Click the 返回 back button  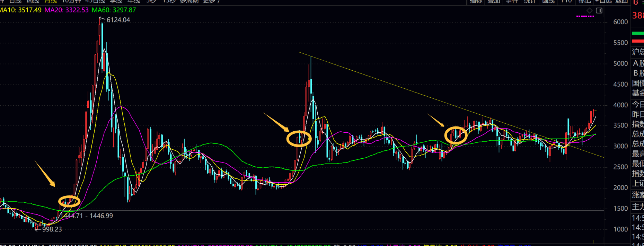point(621,1)
